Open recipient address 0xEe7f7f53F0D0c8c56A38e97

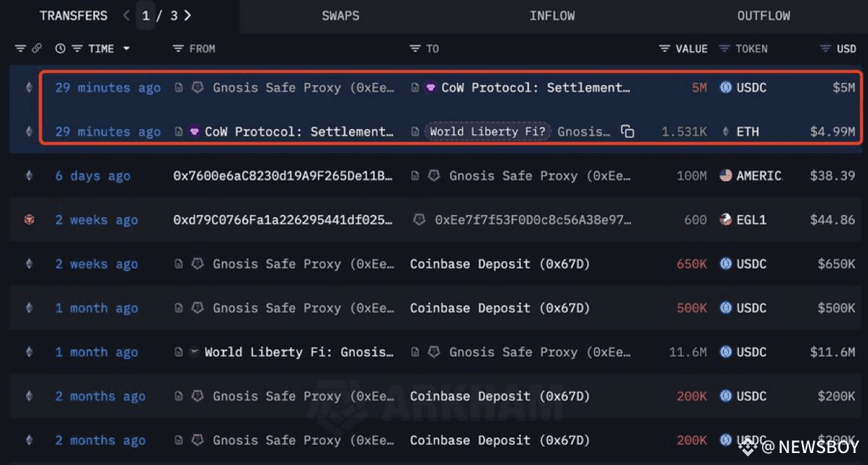pyautogui.click(x=533, y=220)
